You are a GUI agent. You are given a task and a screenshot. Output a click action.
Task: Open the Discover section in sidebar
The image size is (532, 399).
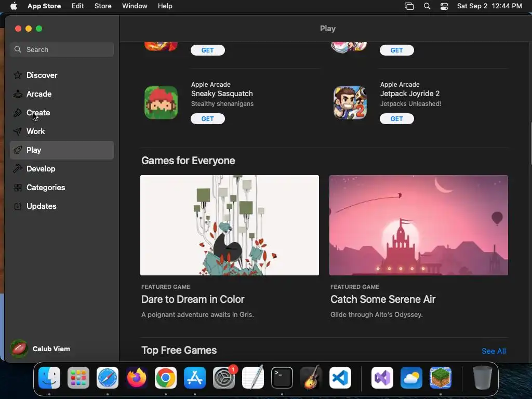pyautogui.click(x=62, y=75)
